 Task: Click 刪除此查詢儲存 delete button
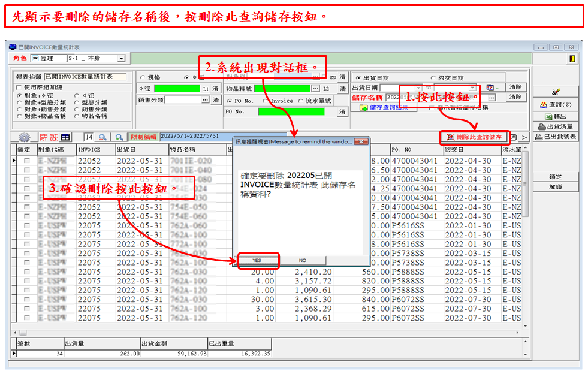coord(475,137)
